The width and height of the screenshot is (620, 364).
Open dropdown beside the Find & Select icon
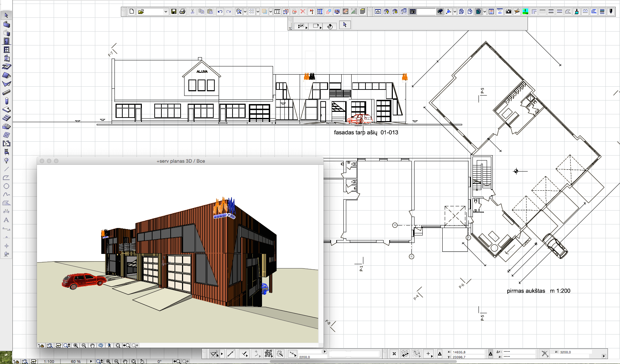click(x=245, y=12)
